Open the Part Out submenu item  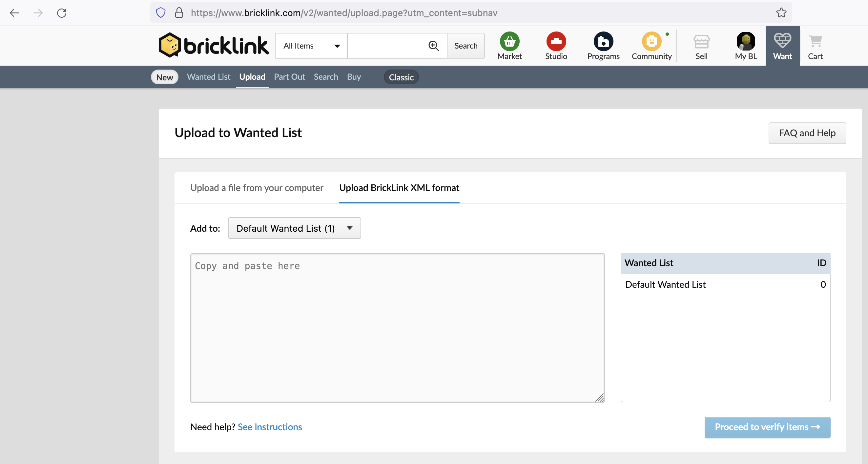[x=289, y=77]
